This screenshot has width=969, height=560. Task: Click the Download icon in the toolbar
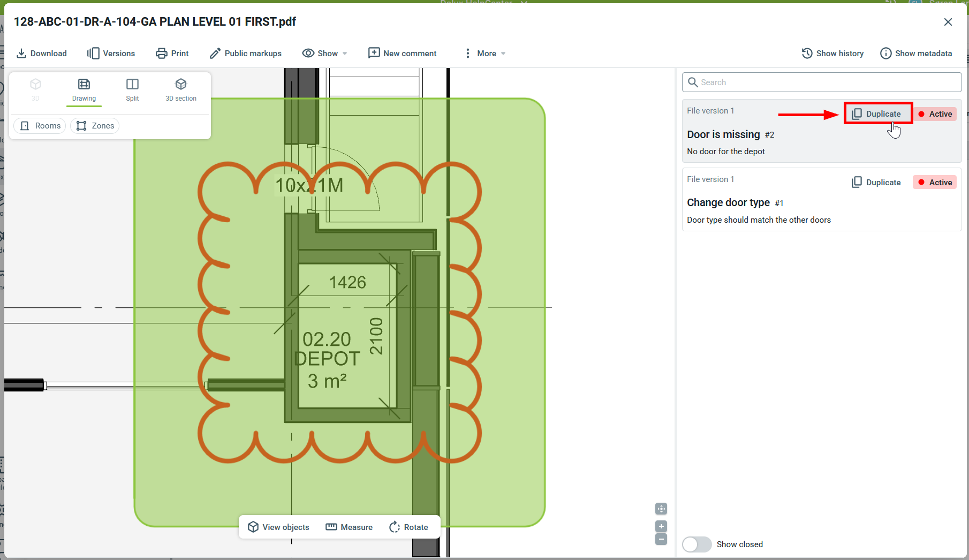(21, 54)
